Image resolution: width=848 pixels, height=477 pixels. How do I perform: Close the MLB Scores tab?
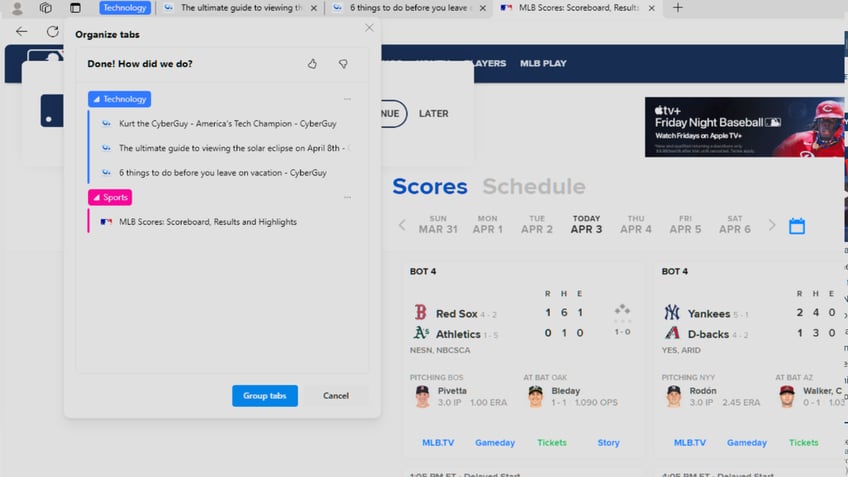click(652, 8)
